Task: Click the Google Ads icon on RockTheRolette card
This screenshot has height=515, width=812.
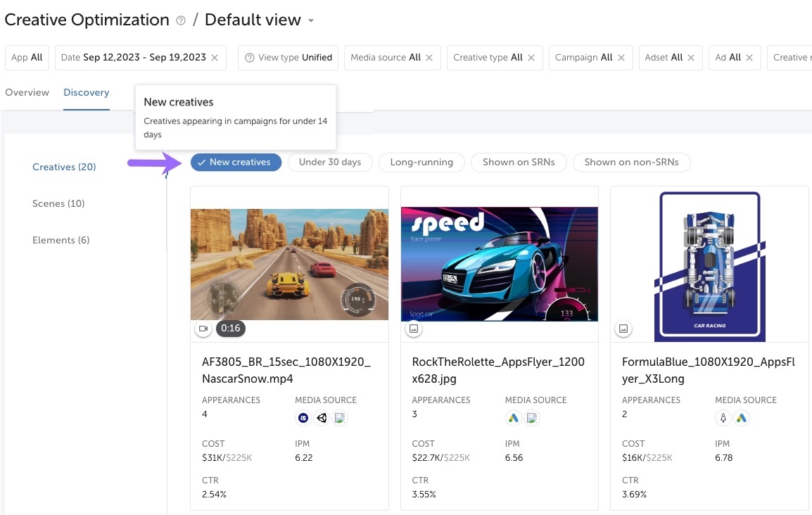Action: point(513,418)
